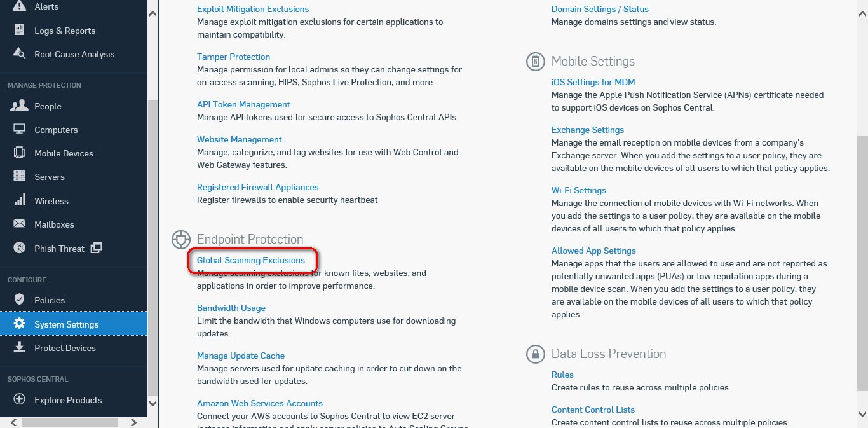Click the Endpoint Protection shield section icon

[x=181, y=240]
